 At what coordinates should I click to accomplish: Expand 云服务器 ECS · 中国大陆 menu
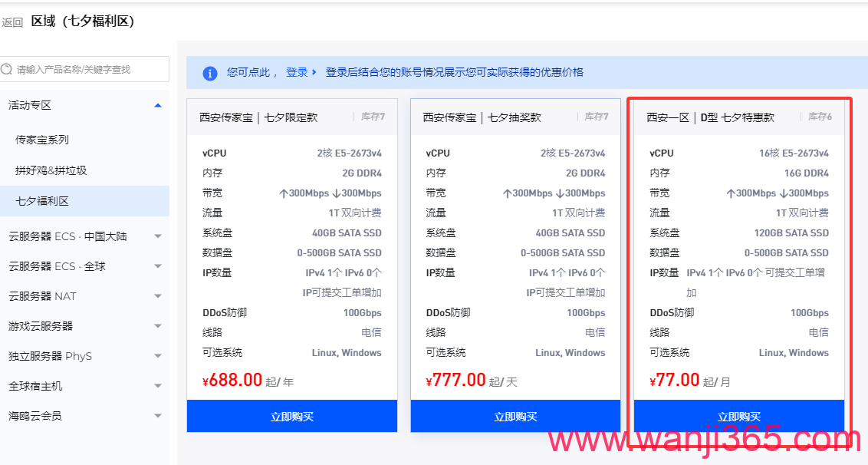(158, 236)
